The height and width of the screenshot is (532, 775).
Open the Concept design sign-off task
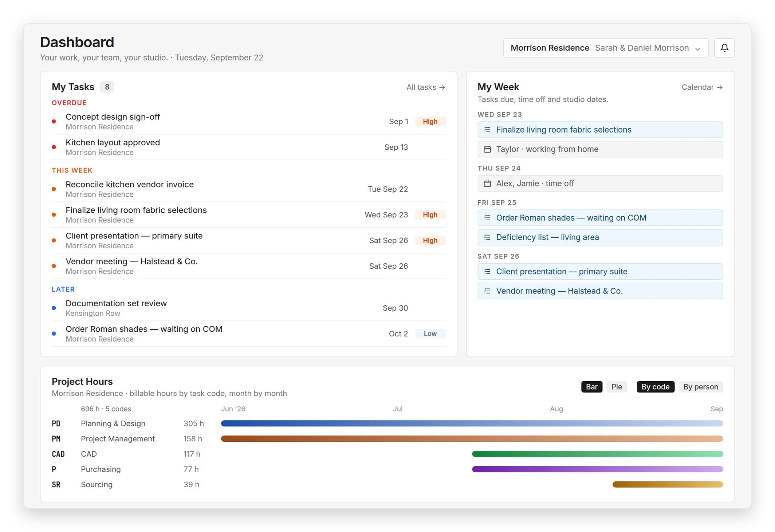(x=248, y=122)
